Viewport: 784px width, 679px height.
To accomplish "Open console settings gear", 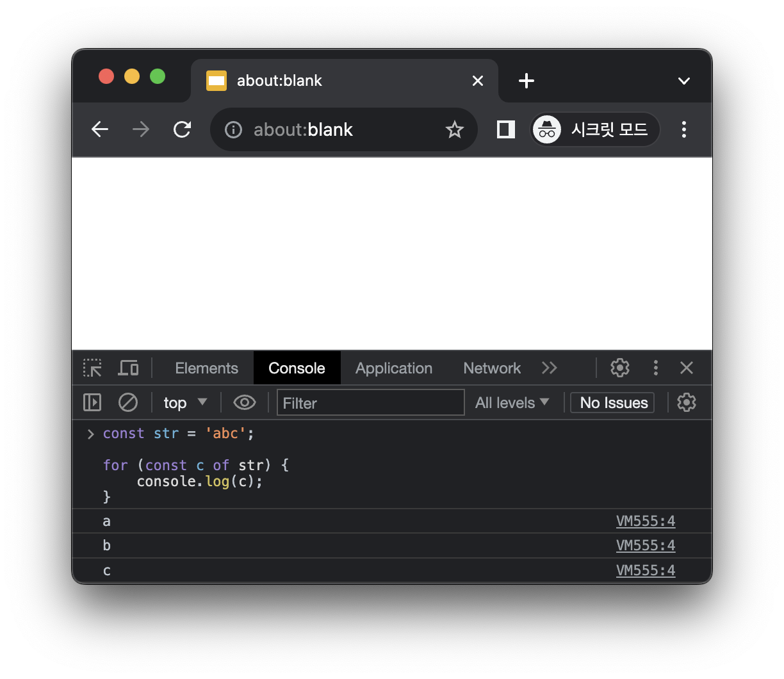I will point(687,402).
